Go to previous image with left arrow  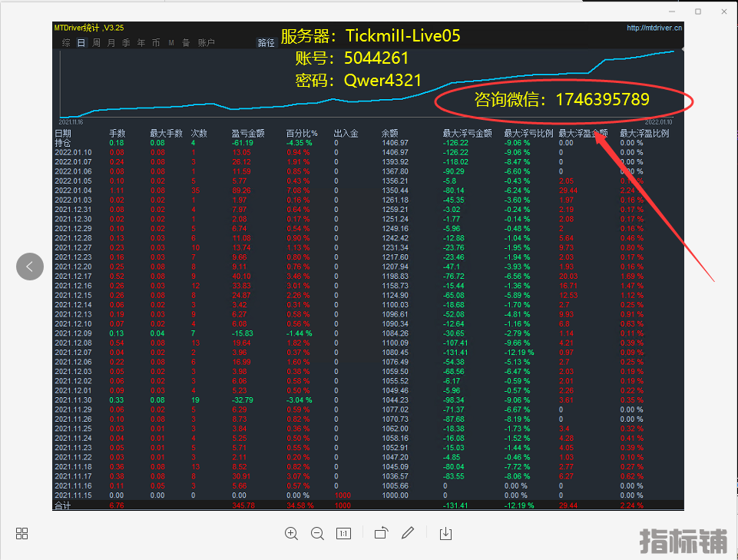(30, 267)
